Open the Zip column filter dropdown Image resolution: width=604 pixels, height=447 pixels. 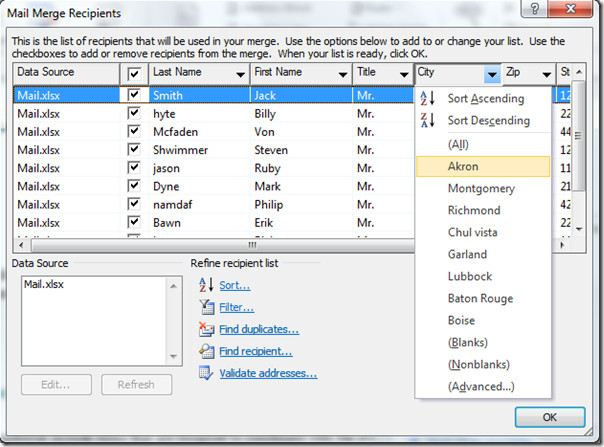coord(546,75)
